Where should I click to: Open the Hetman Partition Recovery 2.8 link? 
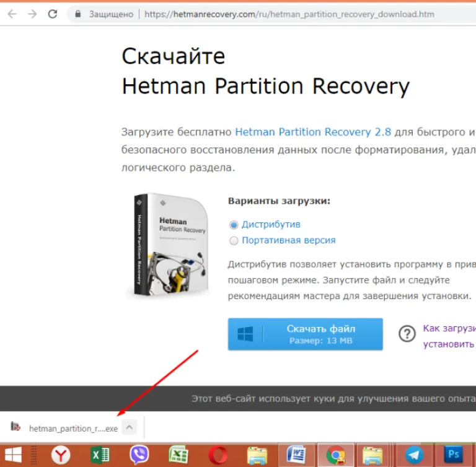coord(313,132)
